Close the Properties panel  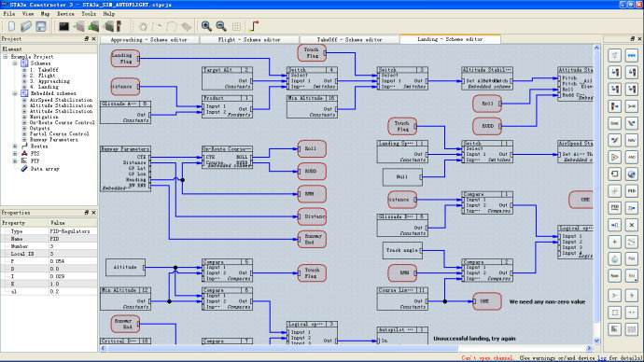click(93, 213)
